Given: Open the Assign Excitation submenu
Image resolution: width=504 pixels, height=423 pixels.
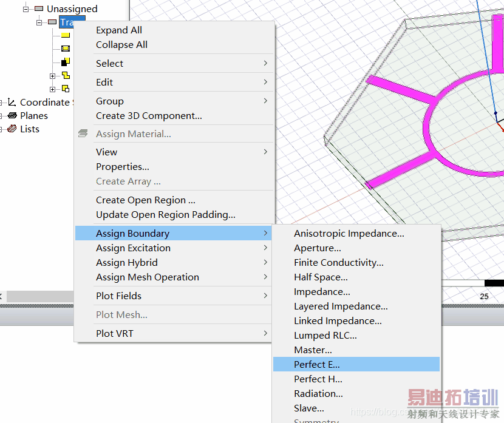Looking at the screenshot, I should (x=174, y=248).
